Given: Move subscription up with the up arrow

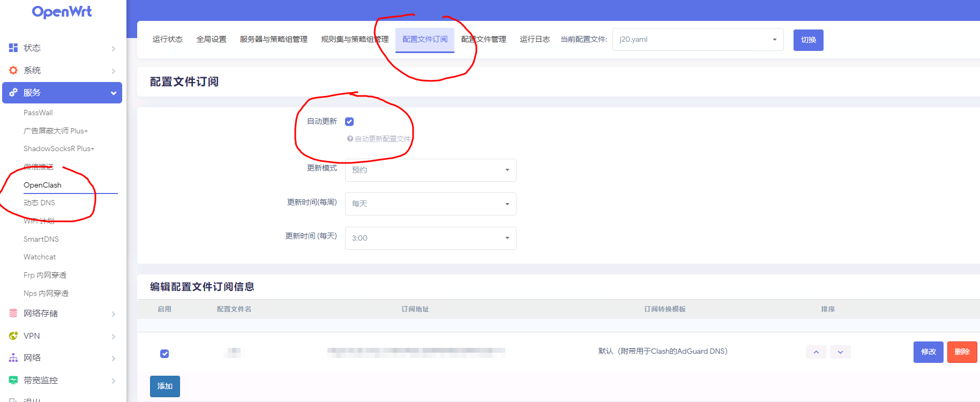Looking at the screenshot, I should pos(816,352).
